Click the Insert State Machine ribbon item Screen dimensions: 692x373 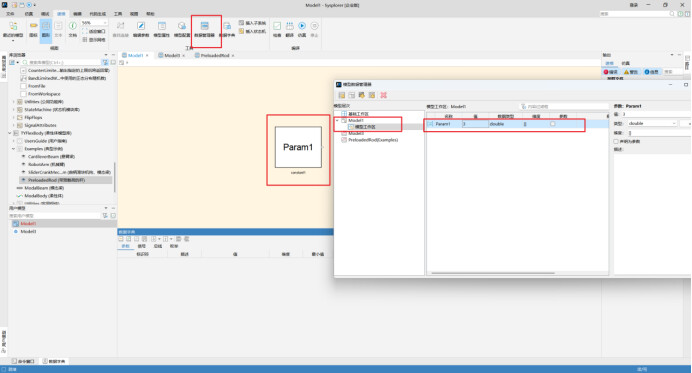(x=252, y=31)
